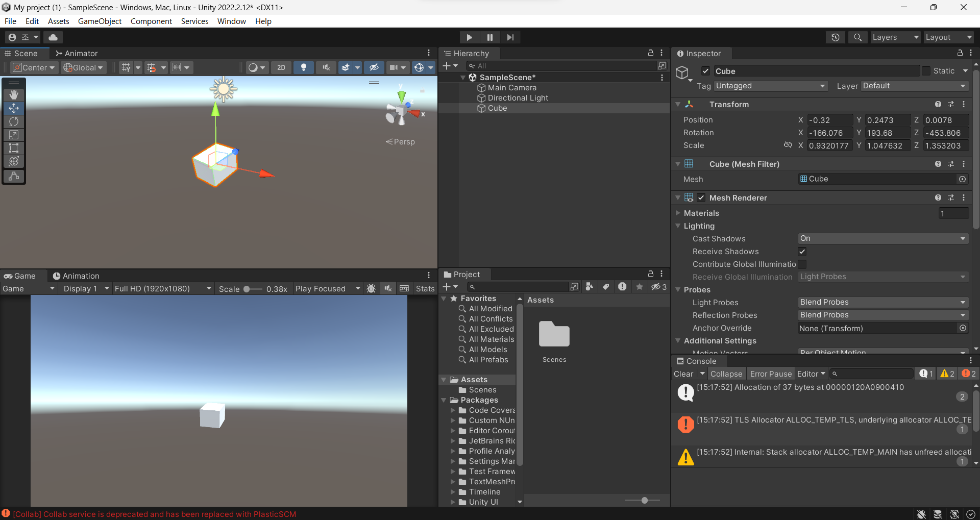Toggle warning messages count filter
Viewport: 980px width, 520px height.
pyautogui.click(x=947, y=374)
